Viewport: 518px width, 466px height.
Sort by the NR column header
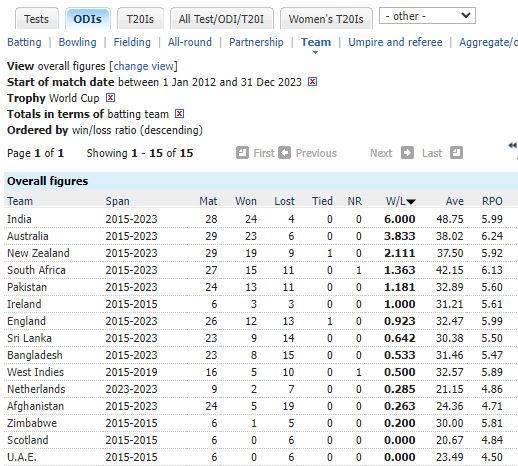click(x=354, y=201)
